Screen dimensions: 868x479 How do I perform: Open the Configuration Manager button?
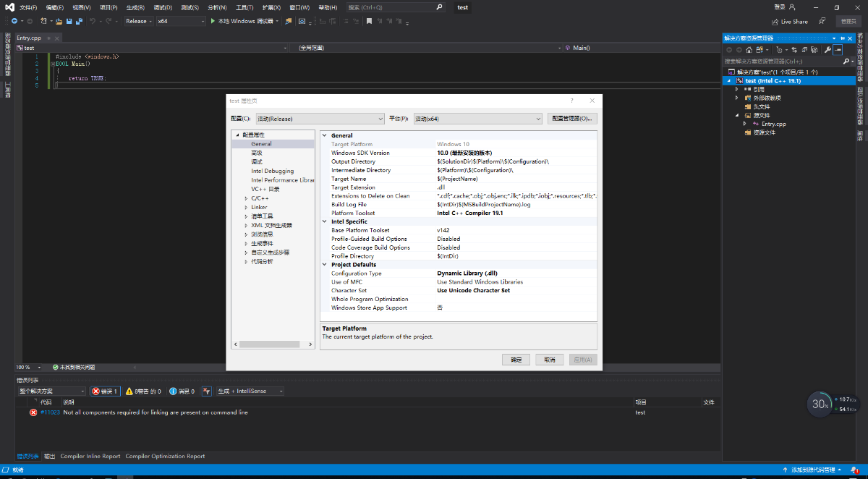pyautogui.click(x=572, y=119)
